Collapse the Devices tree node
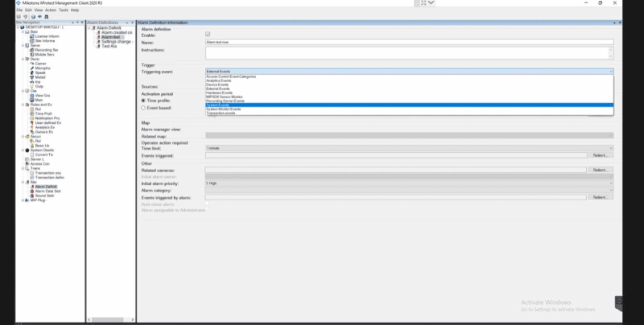The width and height of the screenshot is (644, 325). [x=23, y=59]
